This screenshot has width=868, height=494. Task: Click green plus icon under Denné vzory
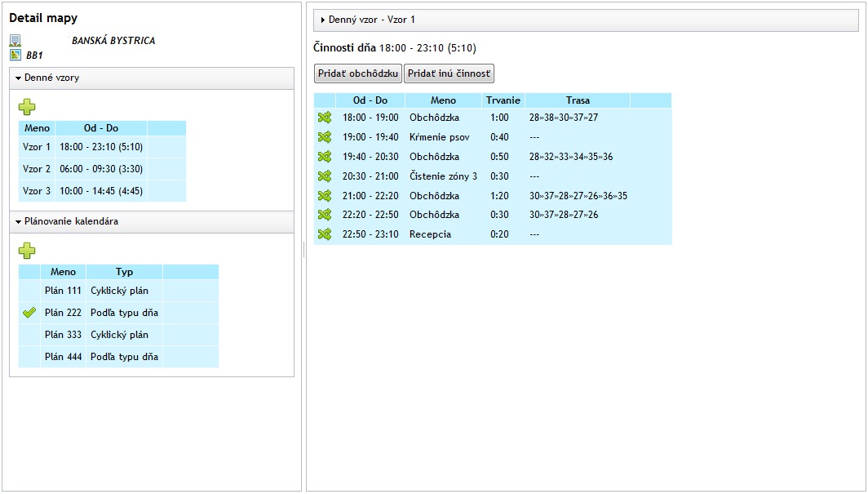pyautogui.click(x=27, y=106)
